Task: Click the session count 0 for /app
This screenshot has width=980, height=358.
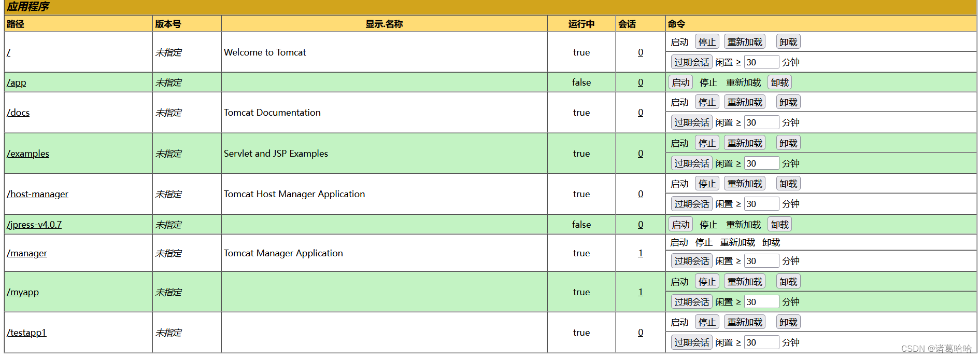Action: 641,82
